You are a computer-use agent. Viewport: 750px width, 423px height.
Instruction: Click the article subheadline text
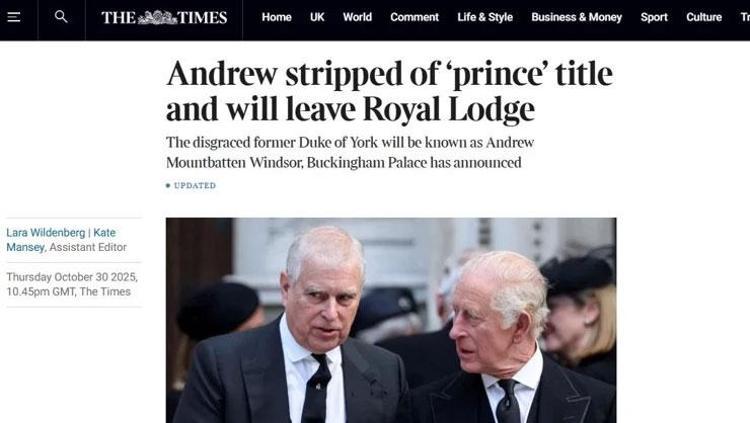pyautogui.click(x=350, y=153)
